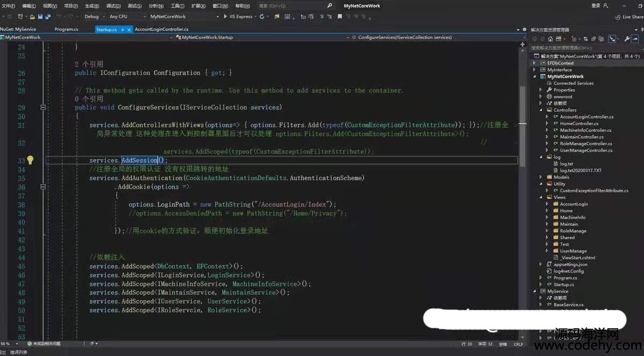Start debugging with the green play arrow

tap(225, 17)
